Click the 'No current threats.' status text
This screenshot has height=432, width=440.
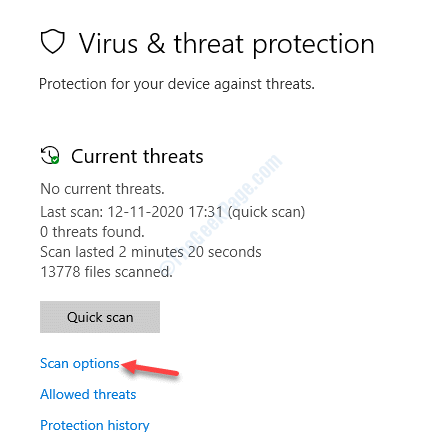click(102, 189)
